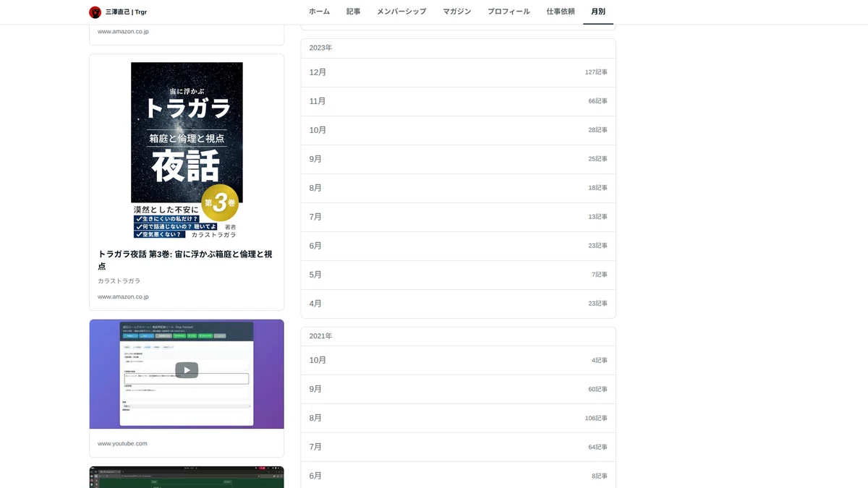
Task: Open the トラガラ夜話 第3巻 title link
Action: (x=185, y=260)
